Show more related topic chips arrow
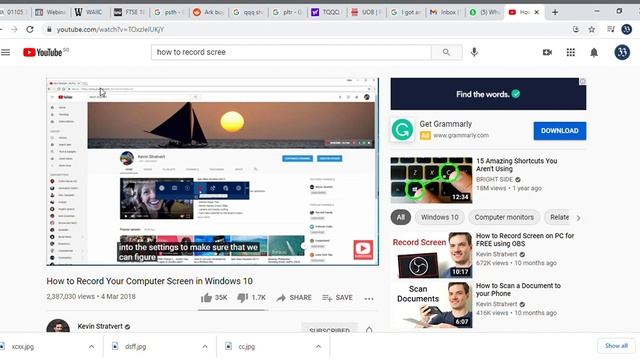The image size is (640, 360). pos(578,218)
